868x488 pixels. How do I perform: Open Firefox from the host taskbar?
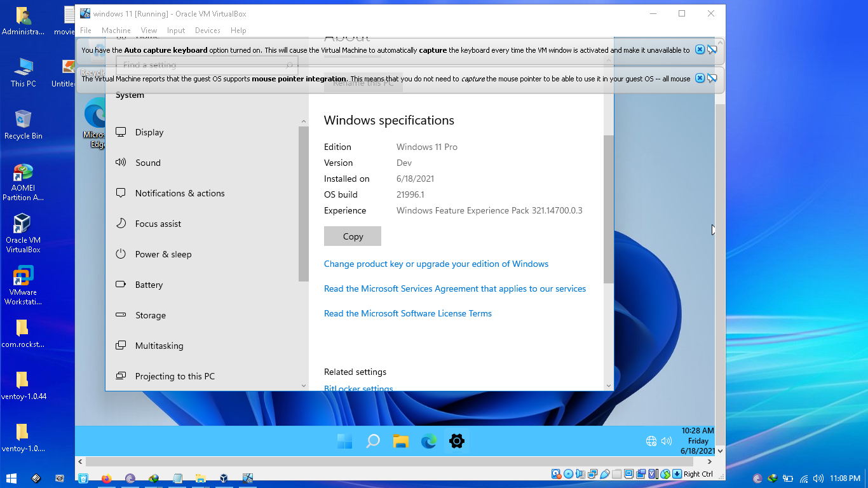pyautogui.click(x=106, y=478)
